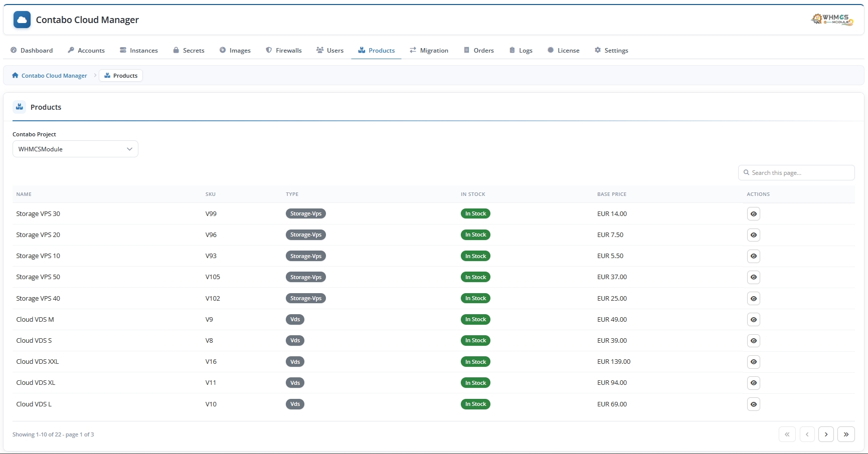
Task: Click the IN STOCK column header
Action: pos(473,194)
